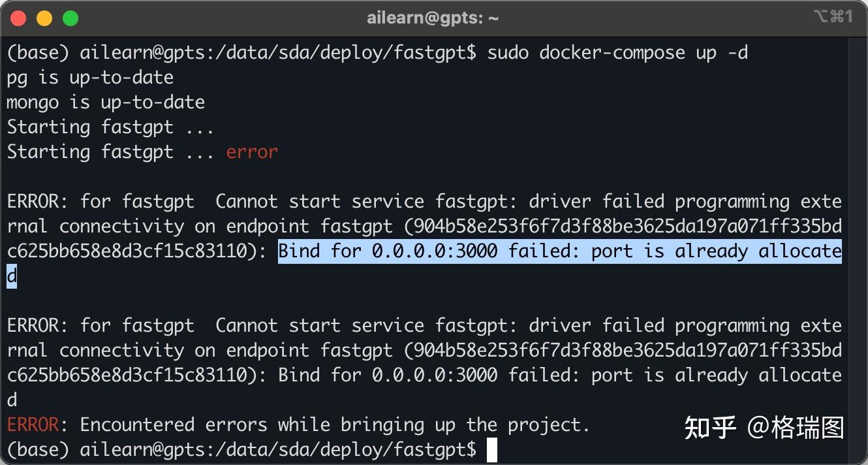
Task: Click the first "ERROR: for fastgpt" message start
Action: click(101, 202)
